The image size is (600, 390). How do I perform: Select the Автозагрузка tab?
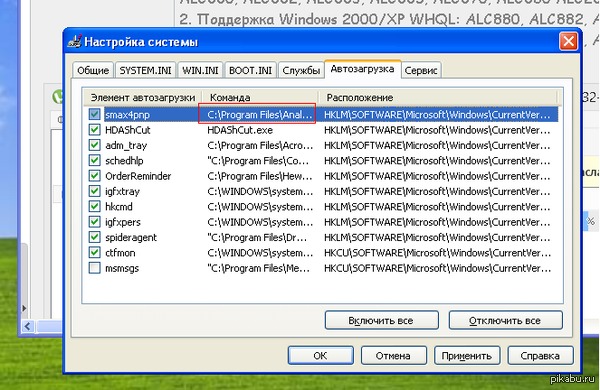362,69
